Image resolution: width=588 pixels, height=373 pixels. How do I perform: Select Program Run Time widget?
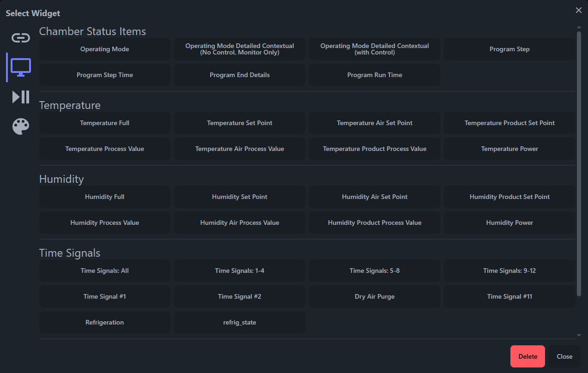pyautogui.click(x=375, y=75)
